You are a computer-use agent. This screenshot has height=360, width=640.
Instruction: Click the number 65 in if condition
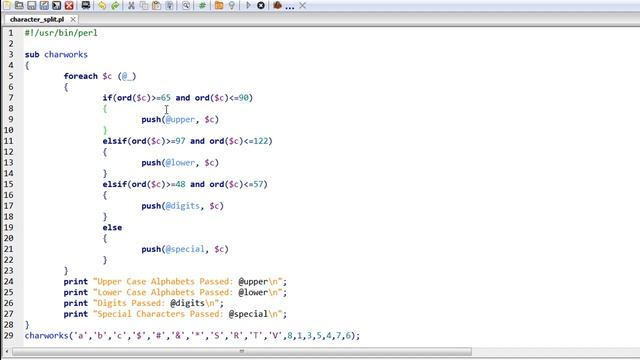tap(165, 98)
